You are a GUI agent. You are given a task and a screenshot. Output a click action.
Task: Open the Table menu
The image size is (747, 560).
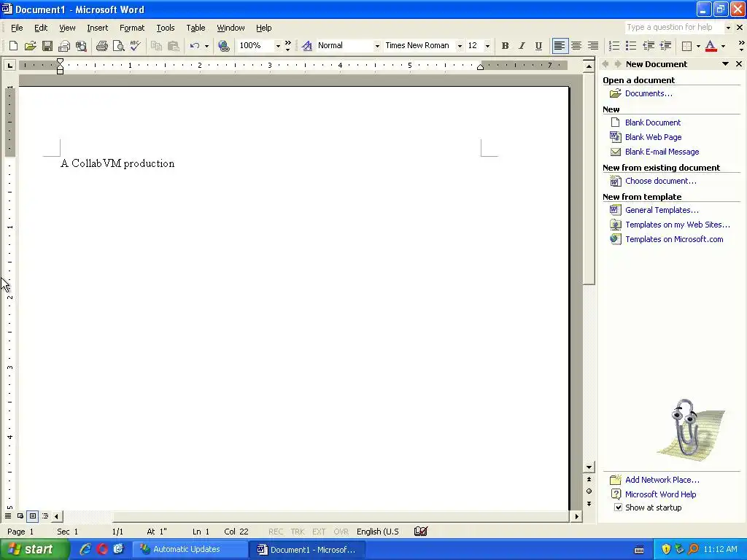click(x=196, y=28)
